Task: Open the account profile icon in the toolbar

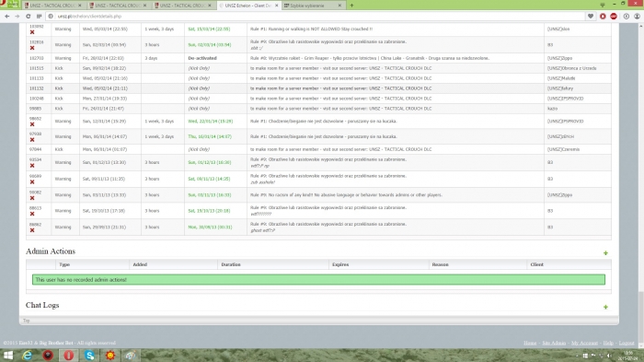Action: (x=637, y=16)
